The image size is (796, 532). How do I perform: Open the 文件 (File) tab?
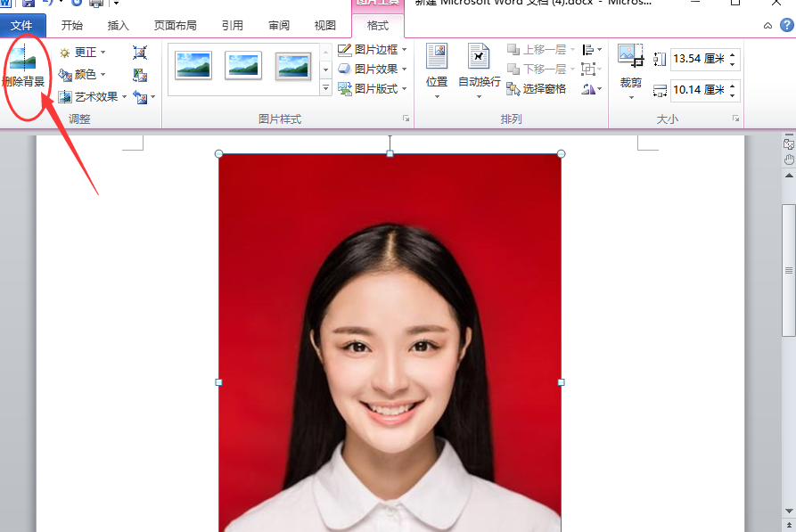pyautogui.click(x=21, y=25)
